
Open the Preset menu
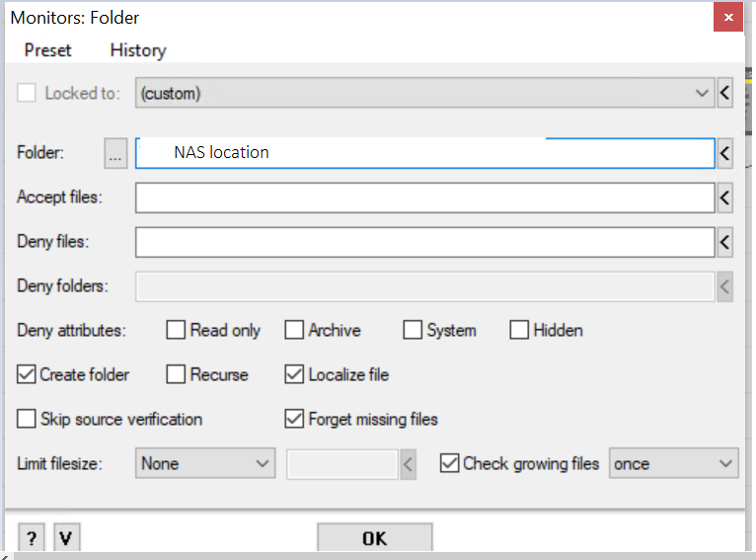[47, 50]
